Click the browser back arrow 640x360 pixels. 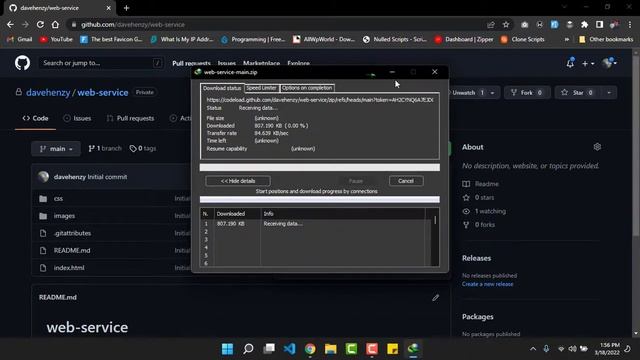10,24
